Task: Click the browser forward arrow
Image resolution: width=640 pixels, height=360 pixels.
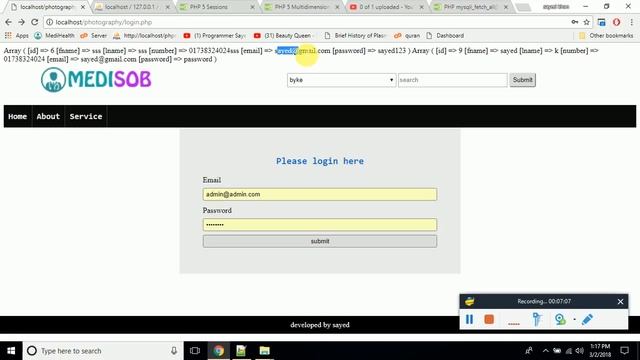Action: point(21,22)
